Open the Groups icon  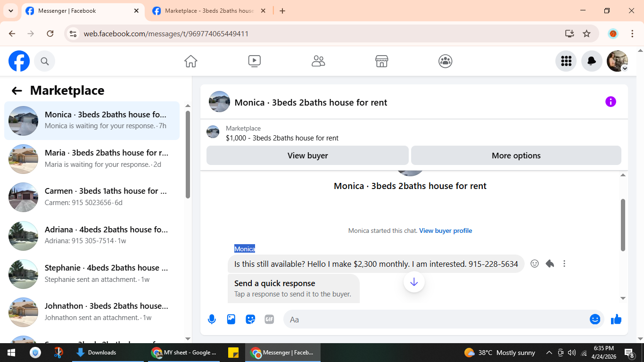click(x=445, y=61)
